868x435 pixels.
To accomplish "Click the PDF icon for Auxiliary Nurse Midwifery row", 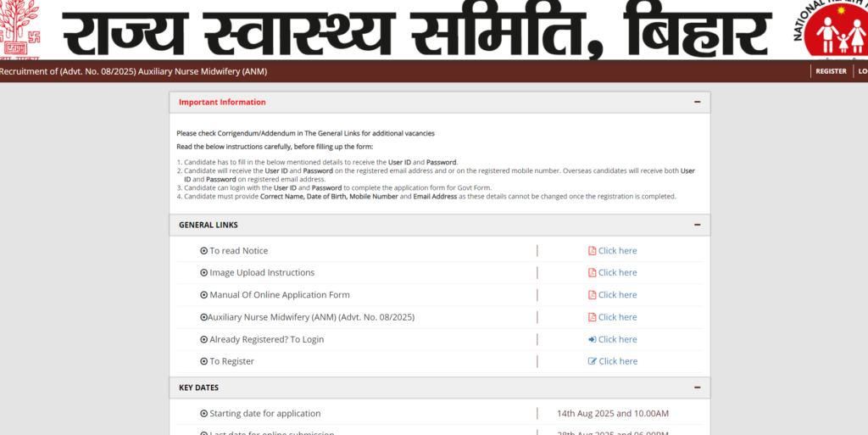I will tap(592, 317).
